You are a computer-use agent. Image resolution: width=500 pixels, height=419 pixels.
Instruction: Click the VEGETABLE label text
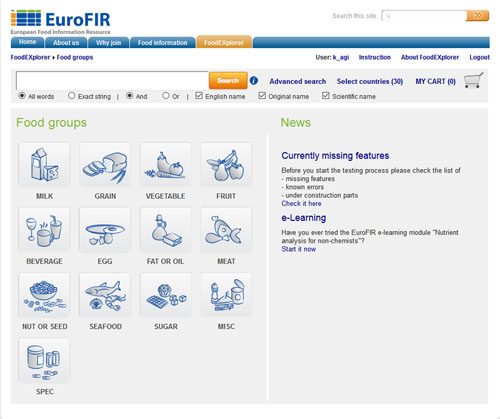coord(165,196)
